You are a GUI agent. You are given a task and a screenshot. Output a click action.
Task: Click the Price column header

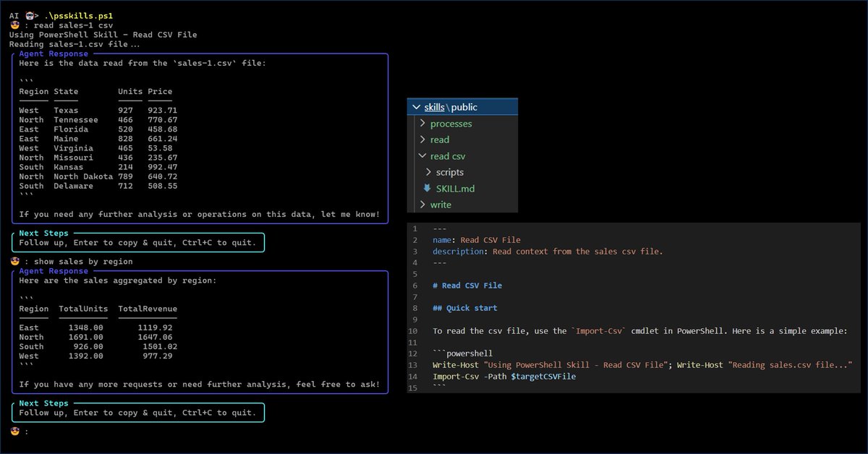pos(160,92)
